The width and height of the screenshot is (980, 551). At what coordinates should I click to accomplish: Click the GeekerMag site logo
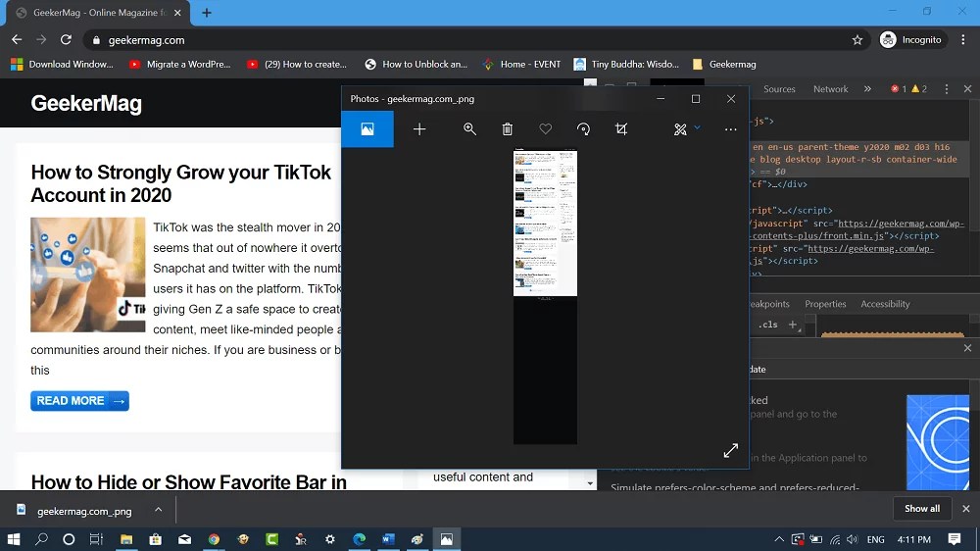point(86,103)
